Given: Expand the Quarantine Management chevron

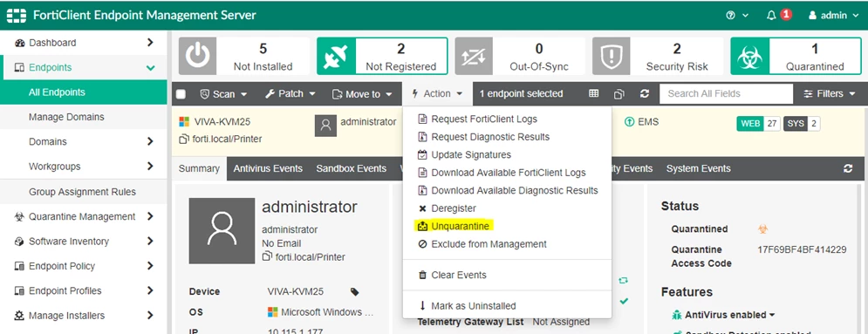Looking at the screenshot, I should pyautogui.click(x=150, y=216).
